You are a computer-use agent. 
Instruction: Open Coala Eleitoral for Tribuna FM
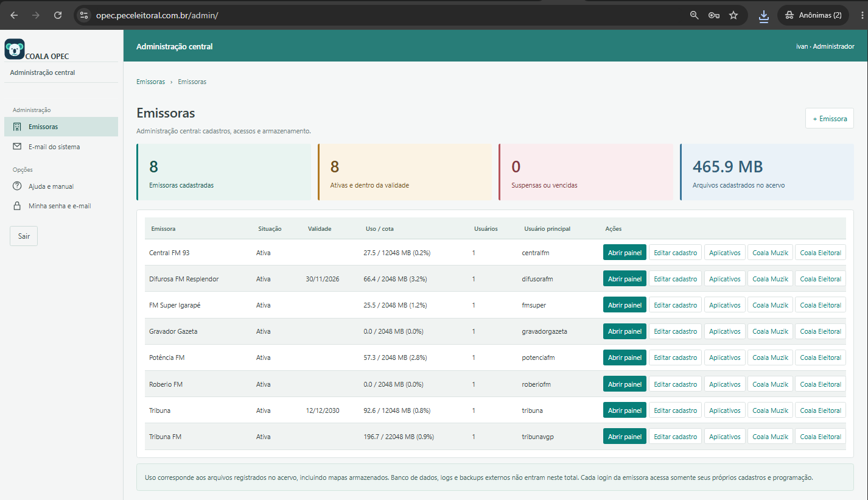click(821, 437)
